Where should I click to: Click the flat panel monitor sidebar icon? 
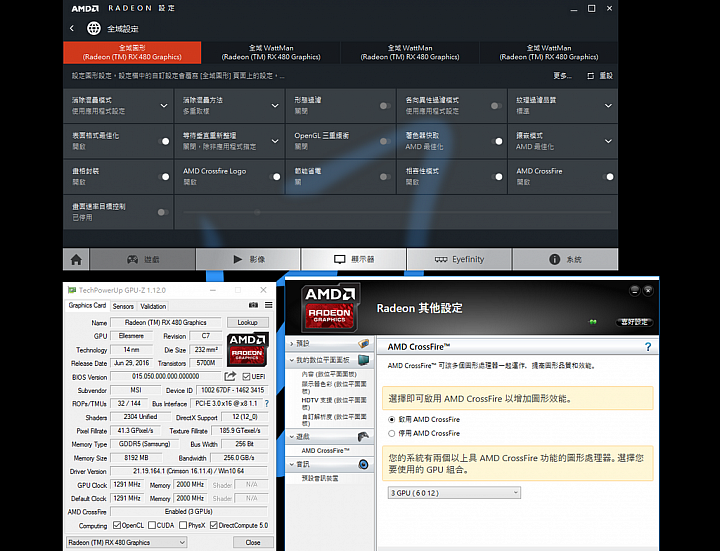point(363,360)
